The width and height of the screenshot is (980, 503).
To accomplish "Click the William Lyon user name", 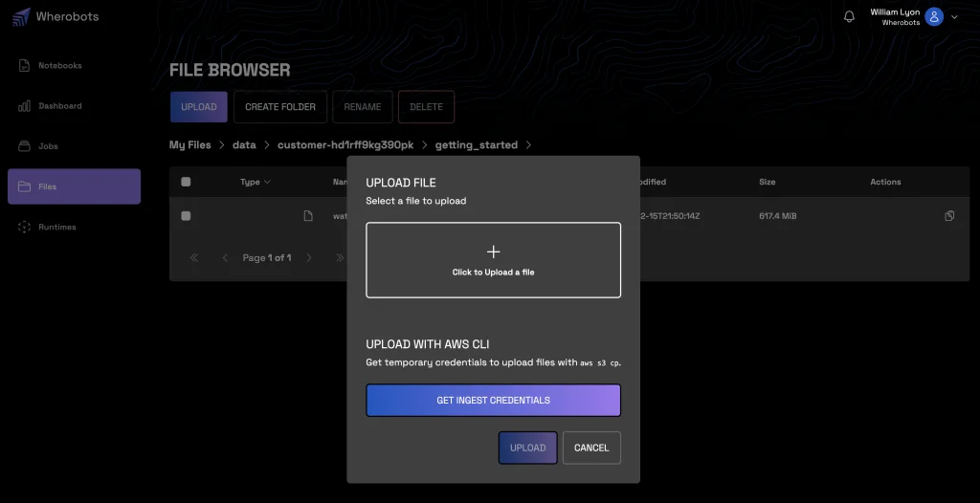I will (x=895, y=11).
